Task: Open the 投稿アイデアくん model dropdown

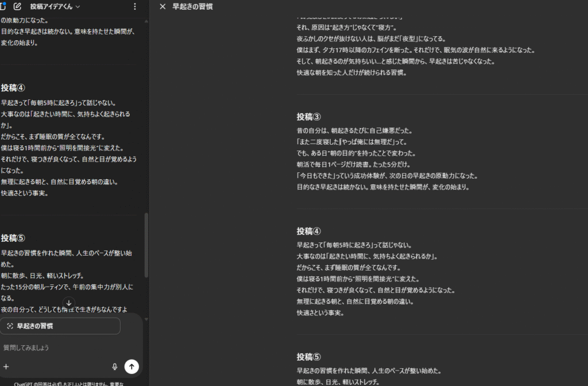Action: click(55, 6)
